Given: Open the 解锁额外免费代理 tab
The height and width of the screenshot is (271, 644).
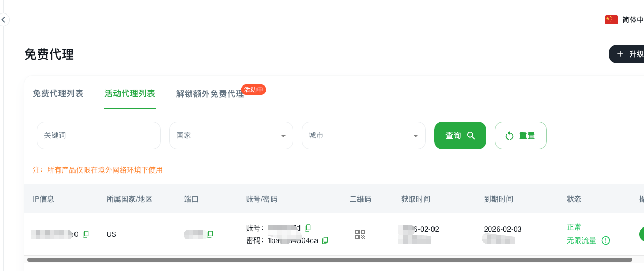Looking at the screenshot, I should (210, 94).
